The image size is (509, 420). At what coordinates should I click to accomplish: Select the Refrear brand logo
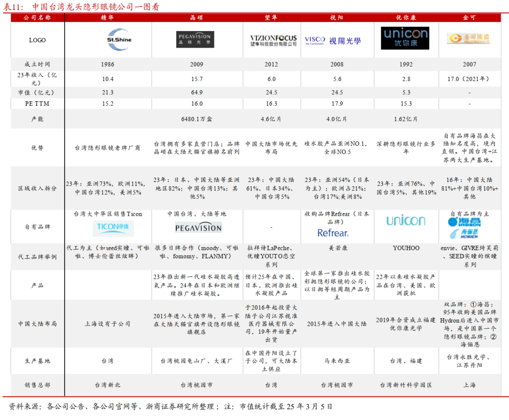(333, 233)
